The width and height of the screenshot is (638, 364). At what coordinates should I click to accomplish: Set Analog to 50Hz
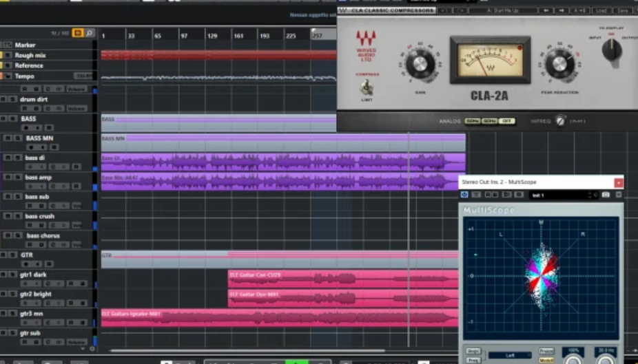tap(472, 121)
